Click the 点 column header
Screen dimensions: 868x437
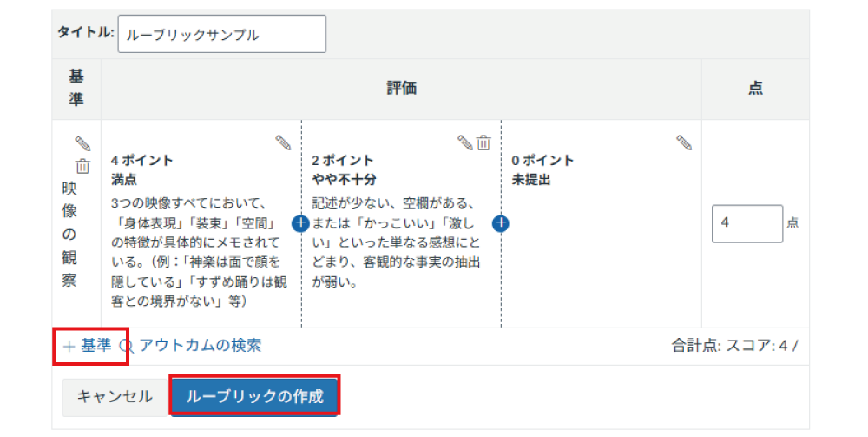755,89
